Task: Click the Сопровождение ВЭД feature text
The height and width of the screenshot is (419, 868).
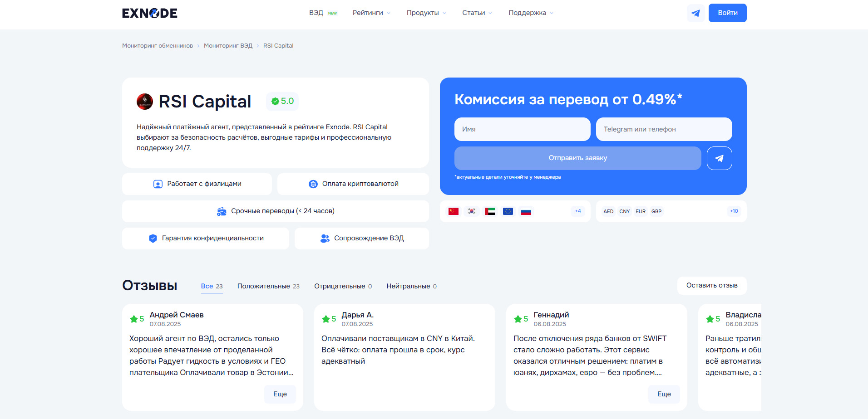Action: pyautogui.click(x=369, y=239)
